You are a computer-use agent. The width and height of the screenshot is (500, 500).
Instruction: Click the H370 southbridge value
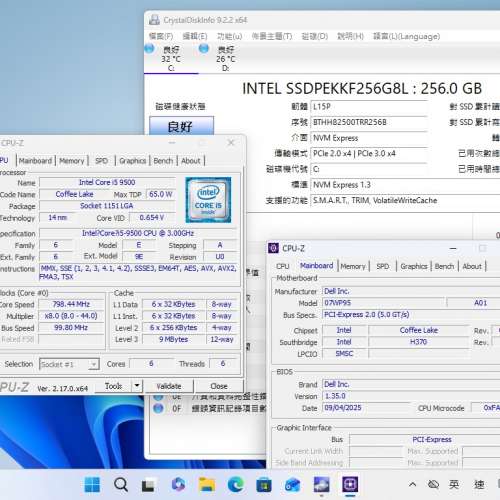pyautogui.click(x=419, y=342)
